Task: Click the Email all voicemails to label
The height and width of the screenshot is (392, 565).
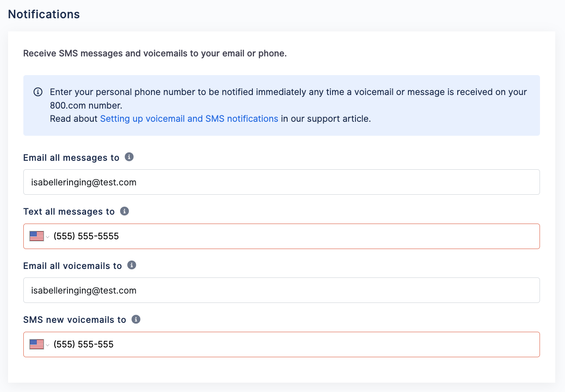Action: pos(73,266)
